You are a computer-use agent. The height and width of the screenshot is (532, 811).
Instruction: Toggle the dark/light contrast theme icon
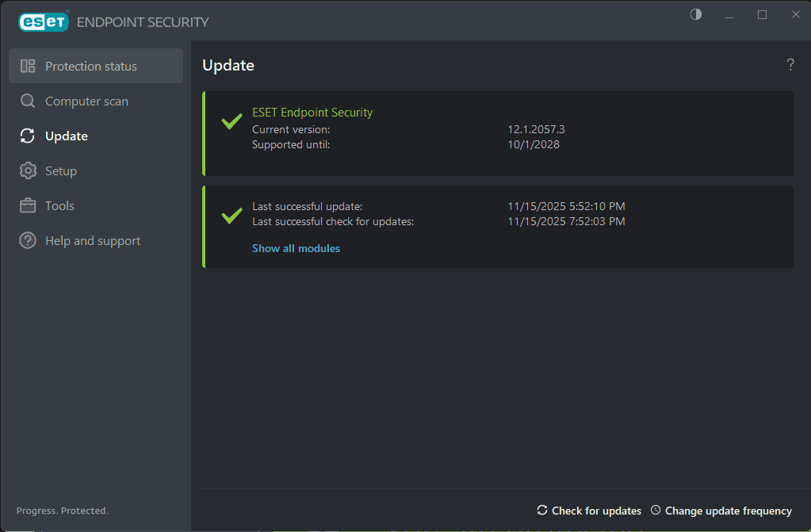pyautogui.click(x=696, y=14)
